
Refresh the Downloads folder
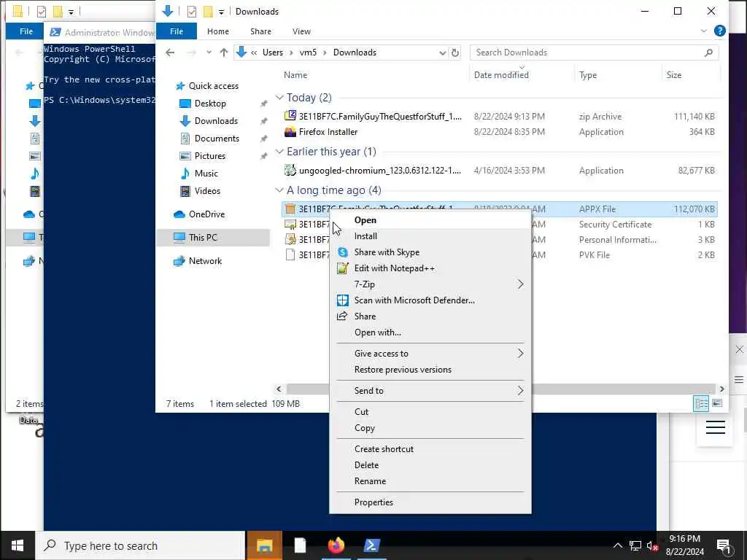[455, 52]
